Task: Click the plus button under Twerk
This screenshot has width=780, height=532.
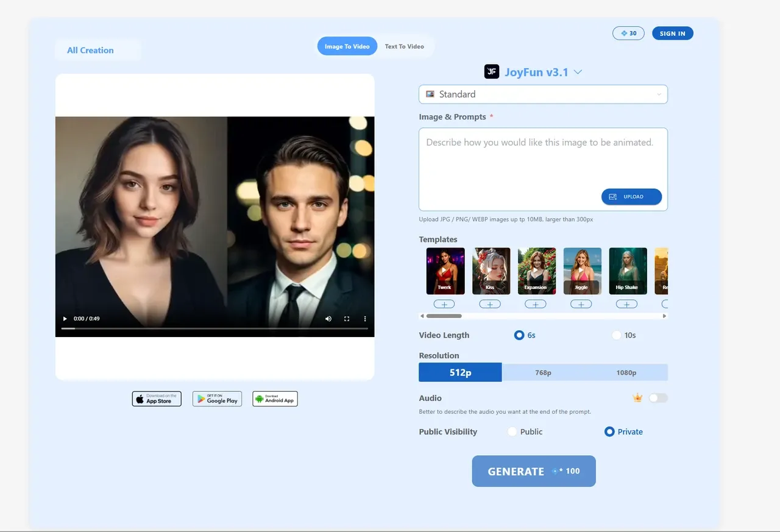Action: point(444,304)
